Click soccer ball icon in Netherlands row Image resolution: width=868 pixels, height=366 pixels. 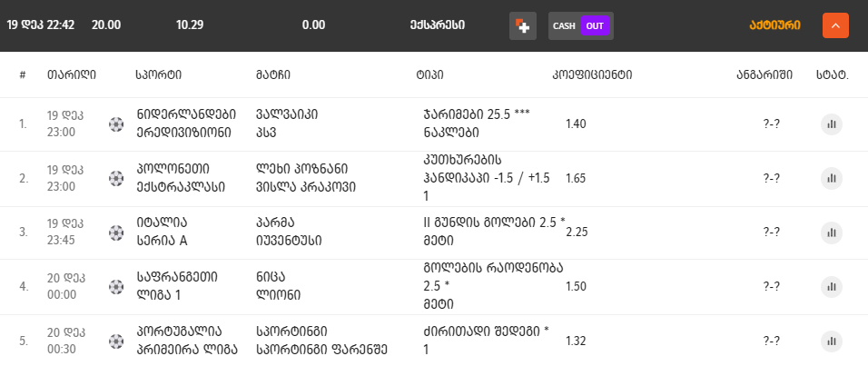click(116, 124)
